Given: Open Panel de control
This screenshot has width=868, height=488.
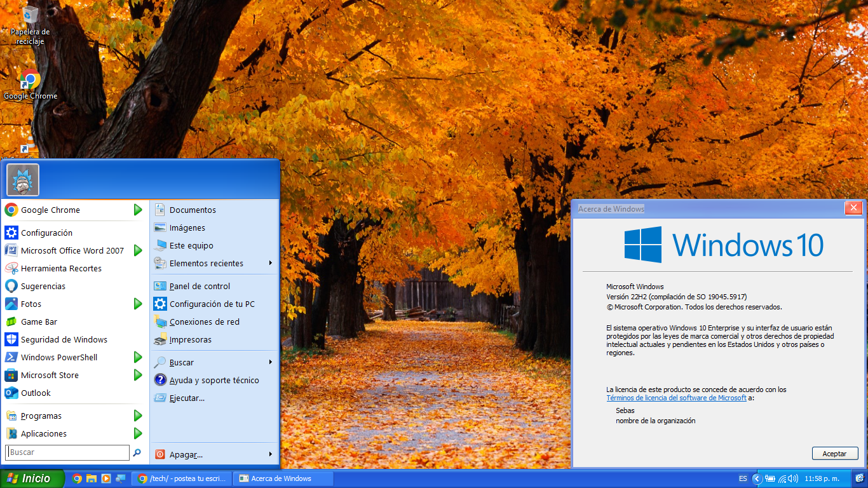Looking at the screenshot, I should tap(214, 286).
